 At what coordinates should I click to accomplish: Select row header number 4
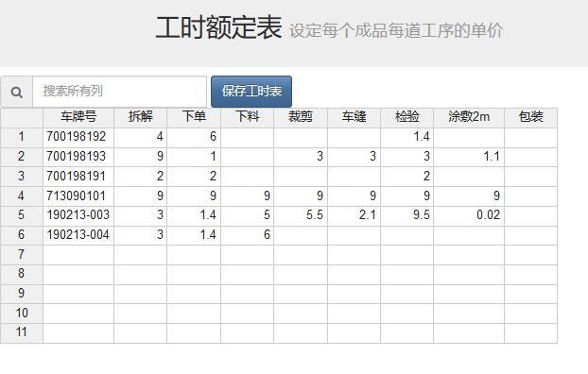(x=22, y=195)
